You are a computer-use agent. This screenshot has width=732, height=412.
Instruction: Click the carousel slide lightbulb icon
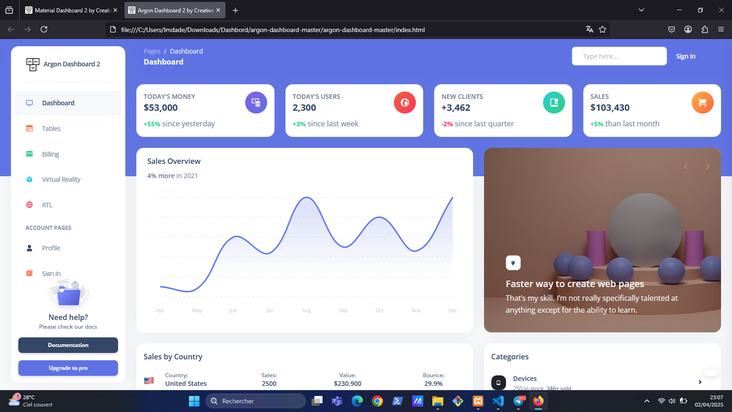(513, 263)
